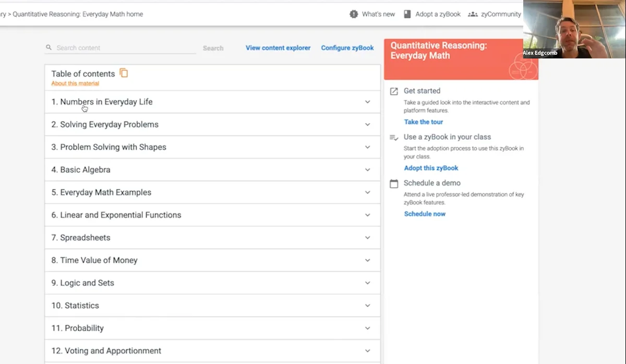Screen dimensions: 626x364
Task: Click the Quantitative Reasoning: Everyday Math banner
Action: coord(461,59)
